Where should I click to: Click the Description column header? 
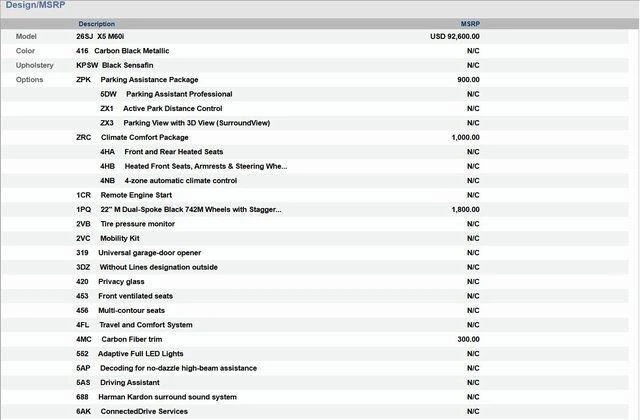(x=97, y=23)
